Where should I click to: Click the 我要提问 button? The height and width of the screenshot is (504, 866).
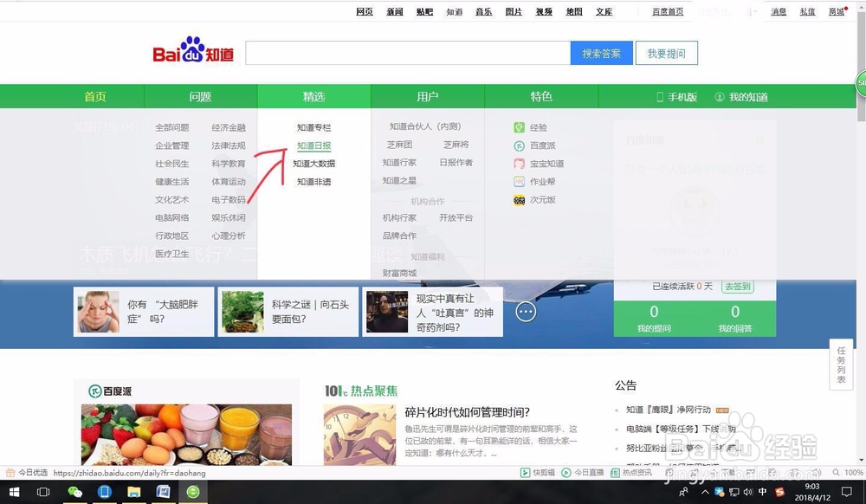pyautogui.click(x=667, y=53)
